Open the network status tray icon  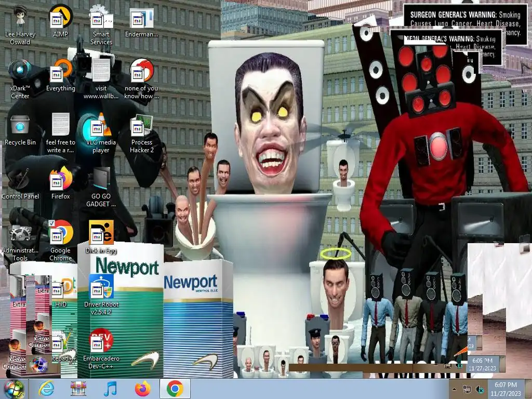(x=467, y=390)
